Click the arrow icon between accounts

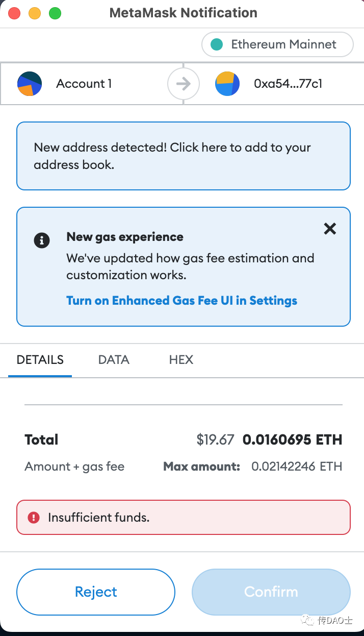tap(183, 84)
